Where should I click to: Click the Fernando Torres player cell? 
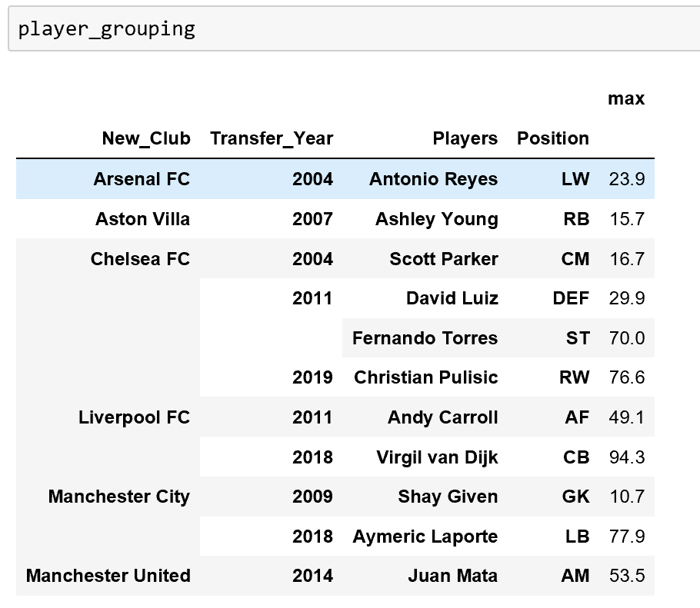[x=425, y=338]
